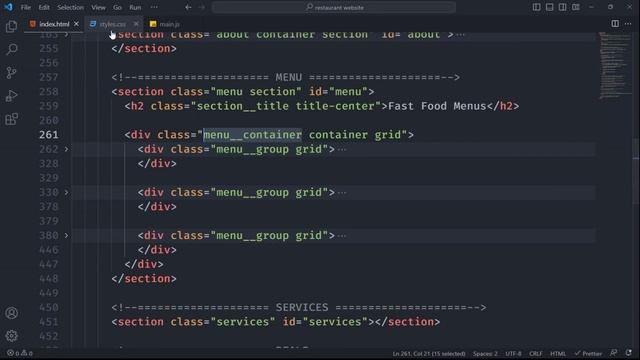
Task: Open notifications bell in status bar
Action: point(629,353)
